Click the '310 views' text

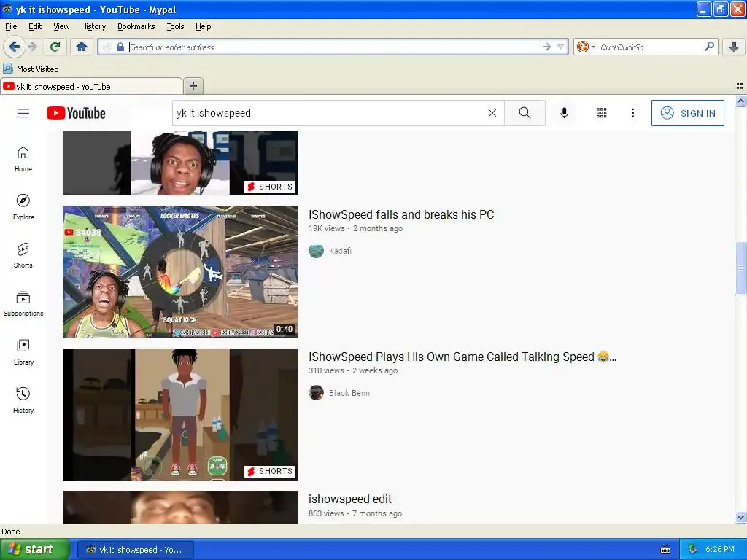(x=326, y=370)
